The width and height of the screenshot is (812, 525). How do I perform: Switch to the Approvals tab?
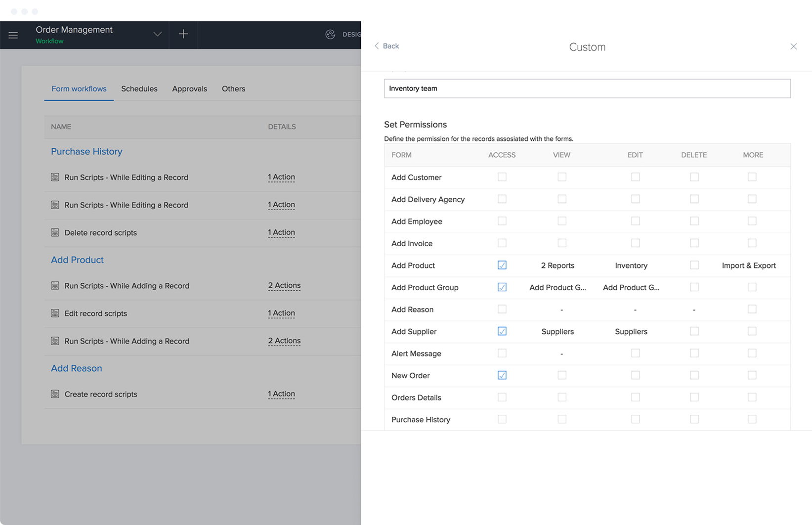point(189,89)
